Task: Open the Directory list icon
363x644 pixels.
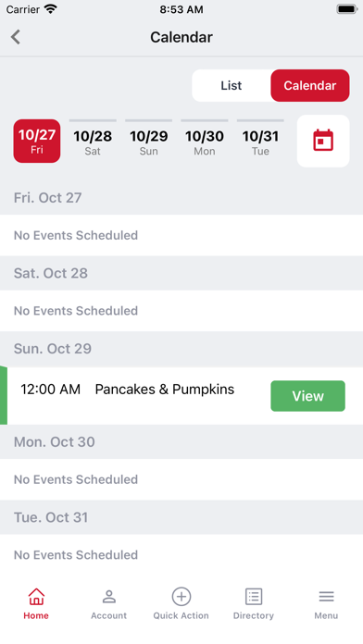Action: (x=254, y=597)
